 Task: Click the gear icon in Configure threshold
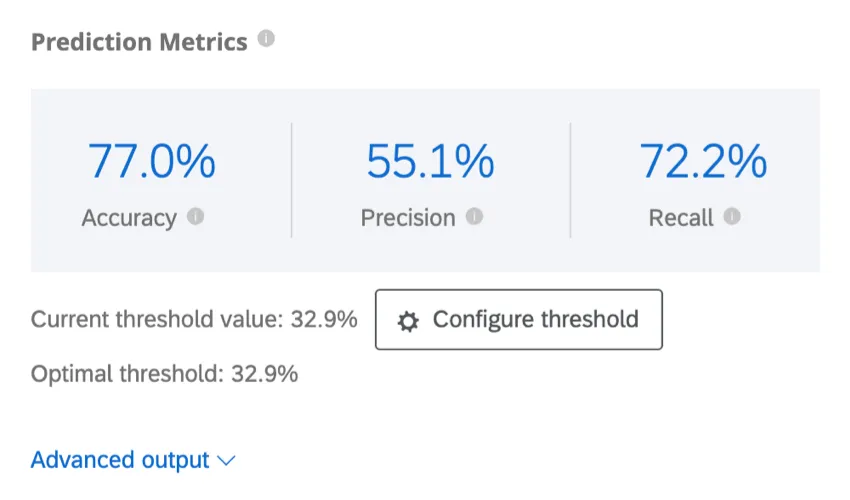click(408, 321)
